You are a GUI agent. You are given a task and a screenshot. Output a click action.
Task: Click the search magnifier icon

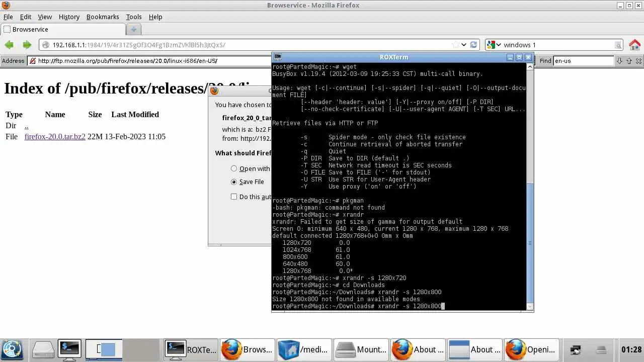(x=618, y=45)
